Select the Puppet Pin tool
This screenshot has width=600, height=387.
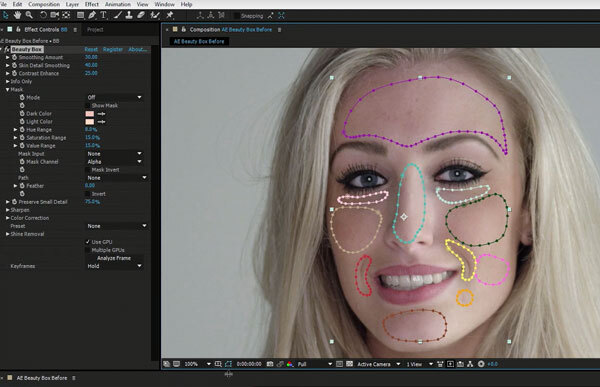170,15
